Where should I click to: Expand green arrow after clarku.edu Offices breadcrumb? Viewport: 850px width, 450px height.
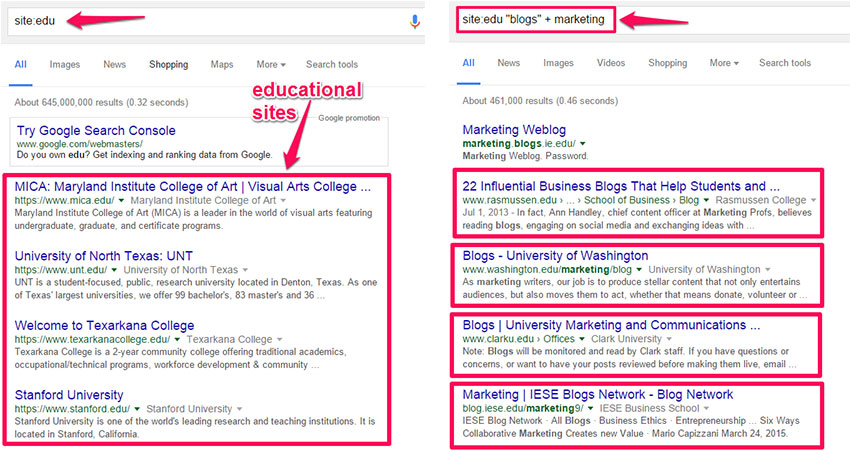click(582, 339)
